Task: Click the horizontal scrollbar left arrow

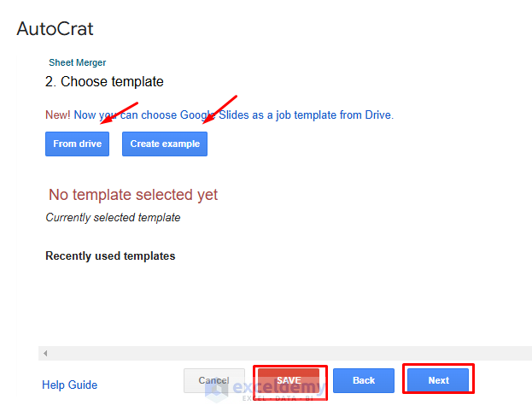Action: pyautogui.click(x=44, y=353)
